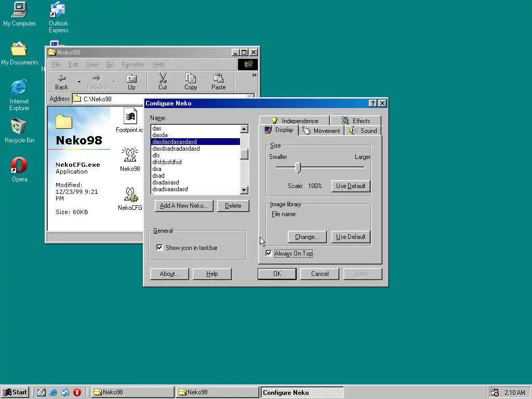Click Up folder button in Explorer toolbar
This screenshot has height=399, width=532.
click(131, 82)
